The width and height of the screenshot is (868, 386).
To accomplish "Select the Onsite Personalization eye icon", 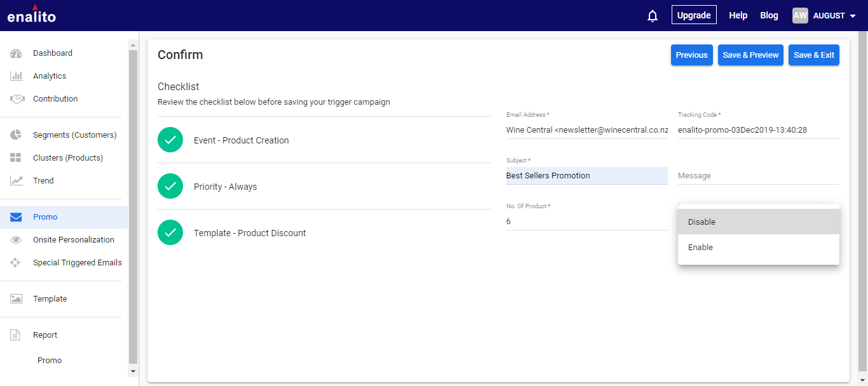I will pos(17,240).
